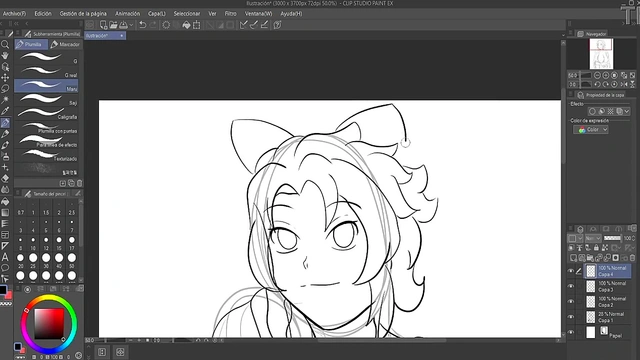640x360 pixels.
Task: Select the Airbrush tool
Action: click(5, 156)
